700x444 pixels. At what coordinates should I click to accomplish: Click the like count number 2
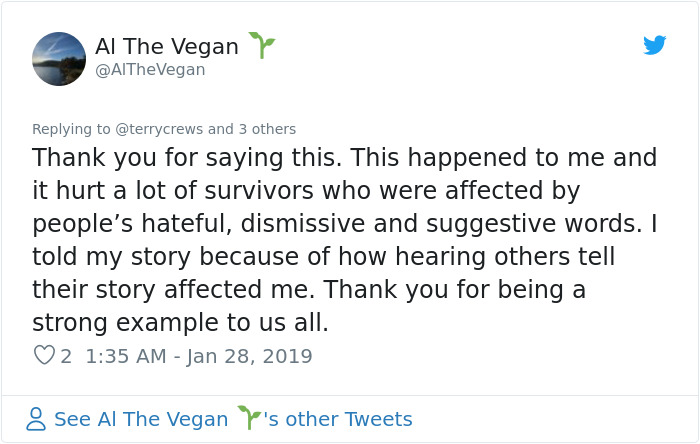[66, 356]
